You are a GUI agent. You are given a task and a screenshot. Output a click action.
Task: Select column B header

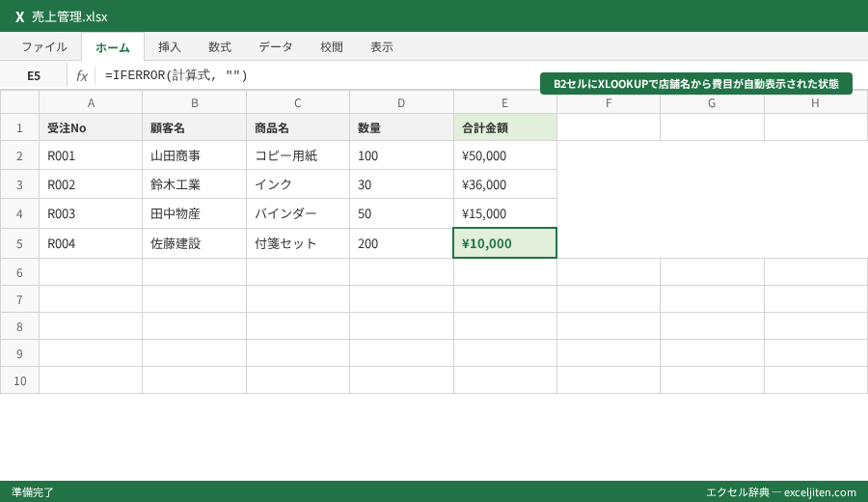point(194,103)
